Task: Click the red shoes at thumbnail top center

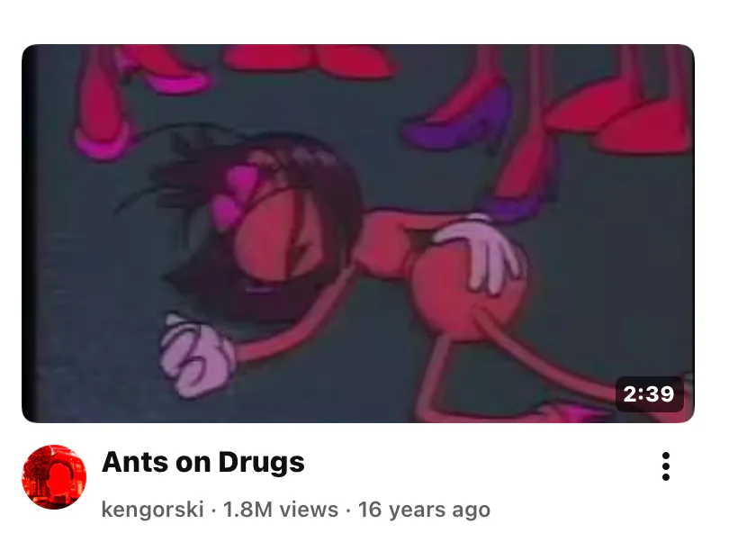Action: pos(309,61)
